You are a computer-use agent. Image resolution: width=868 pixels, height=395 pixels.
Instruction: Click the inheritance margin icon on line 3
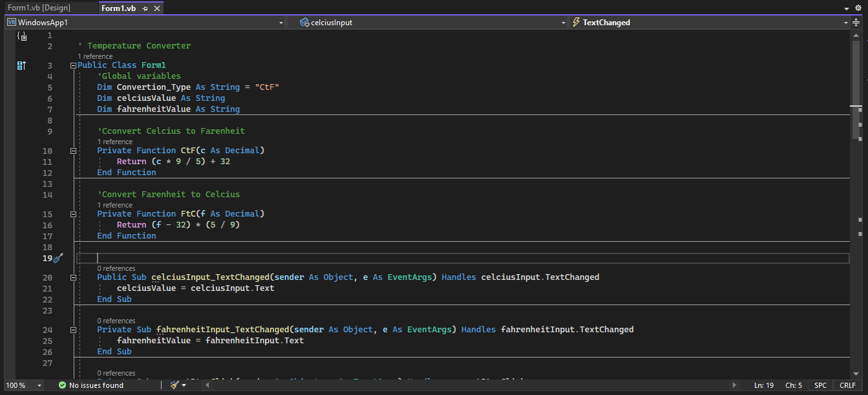[x=21, y=65]
